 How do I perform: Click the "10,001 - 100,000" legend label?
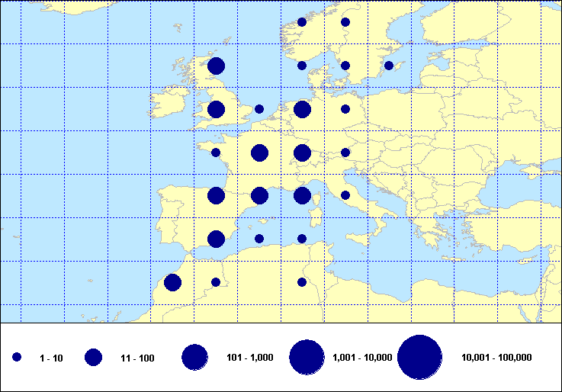click(x=496, y=358)
